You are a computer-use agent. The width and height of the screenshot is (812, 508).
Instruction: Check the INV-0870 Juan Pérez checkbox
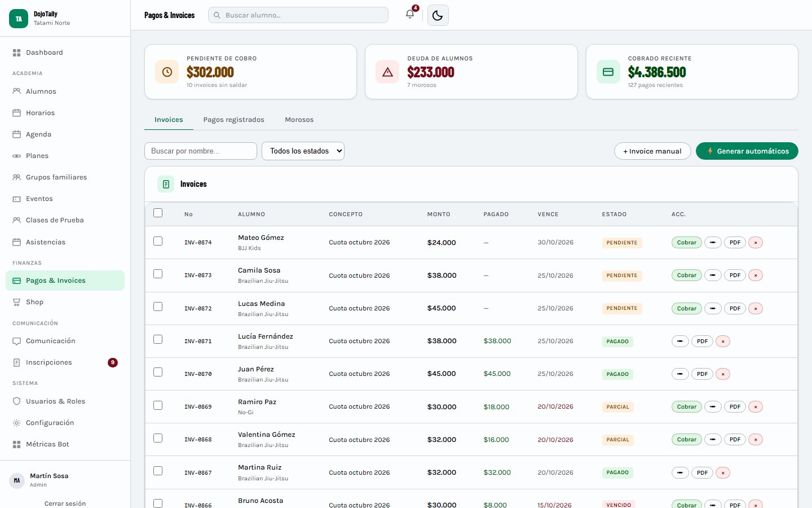click(x=158, y=372)
